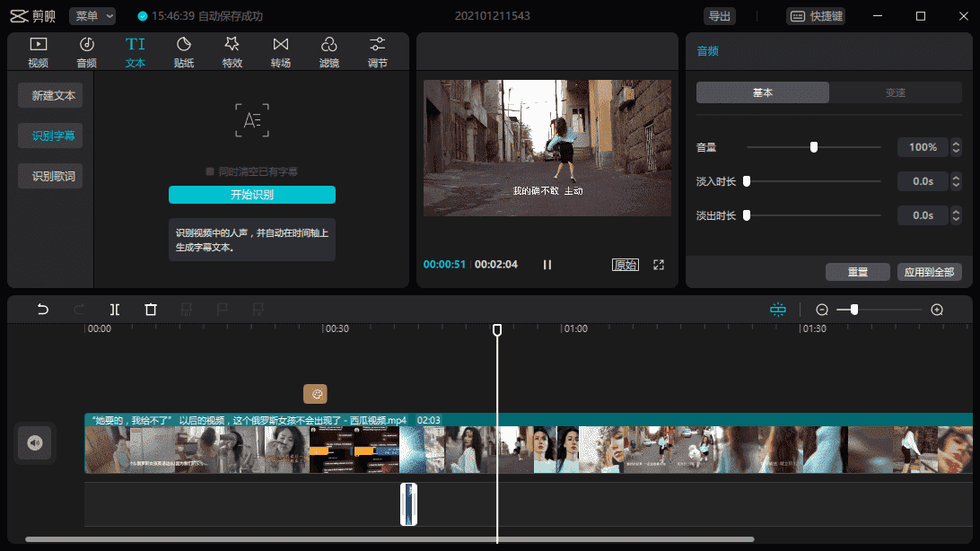The height and width of the screenshot is (551, 980).
Task: Open the 菜单 dropdown at top left
Action: (92, 15)
